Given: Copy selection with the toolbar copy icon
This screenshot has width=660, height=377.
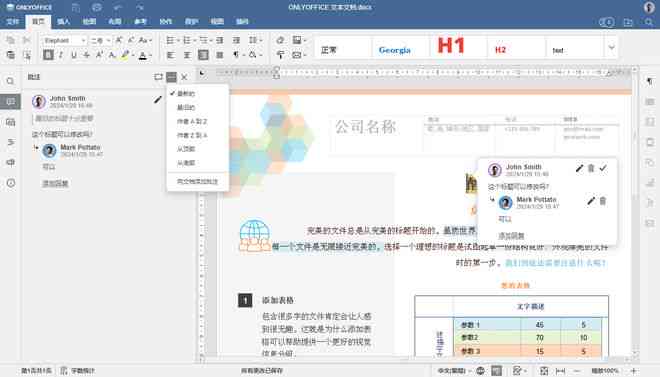Looking at the screenshot, I should (x=11, y=40).
